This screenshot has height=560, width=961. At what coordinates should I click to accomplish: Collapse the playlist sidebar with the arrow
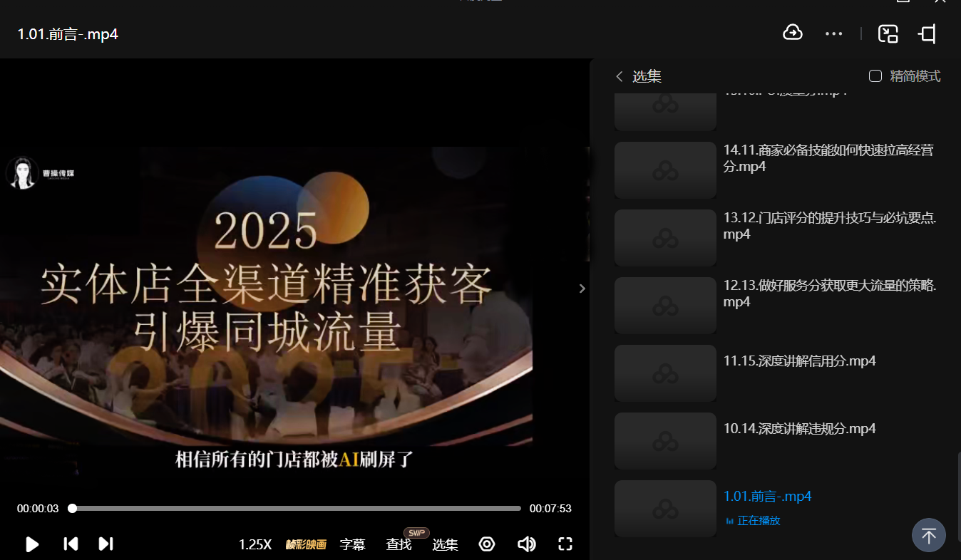point(582,289)
